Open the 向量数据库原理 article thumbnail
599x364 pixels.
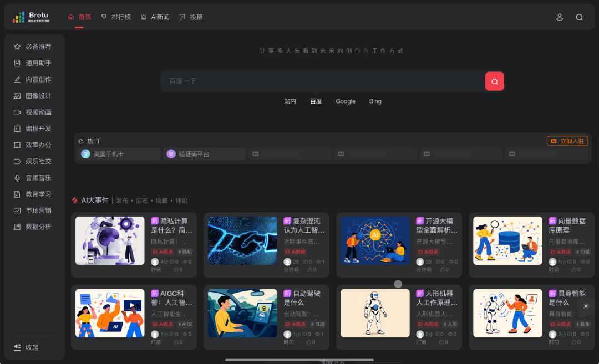[507, 241]
